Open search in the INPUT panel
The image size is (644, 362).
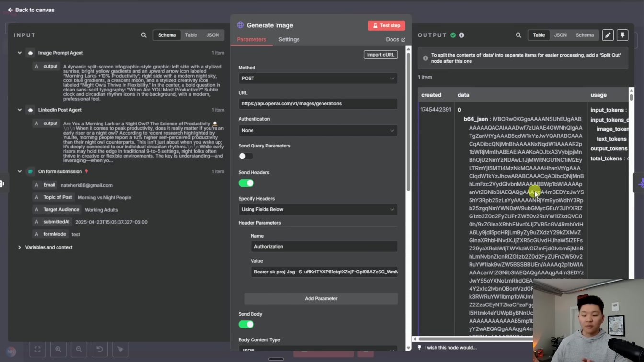[144, 35]
